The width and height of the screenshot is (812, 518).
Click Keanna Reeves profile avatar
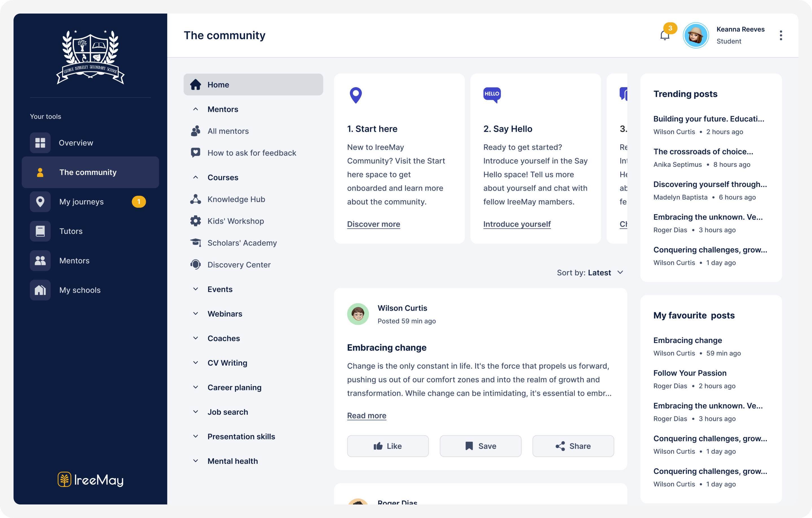(x=695, y=36)
